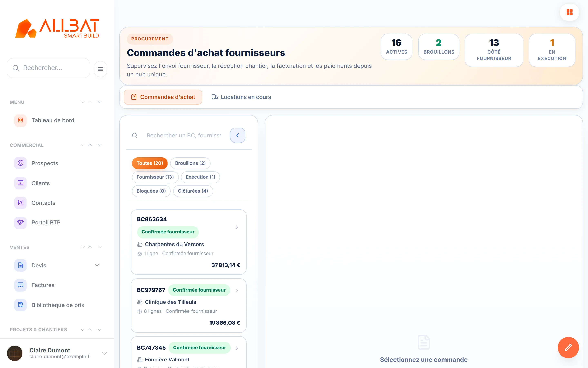Collapse the VENTES section up chevron
The image size is (588, 368).
[90, 247]
